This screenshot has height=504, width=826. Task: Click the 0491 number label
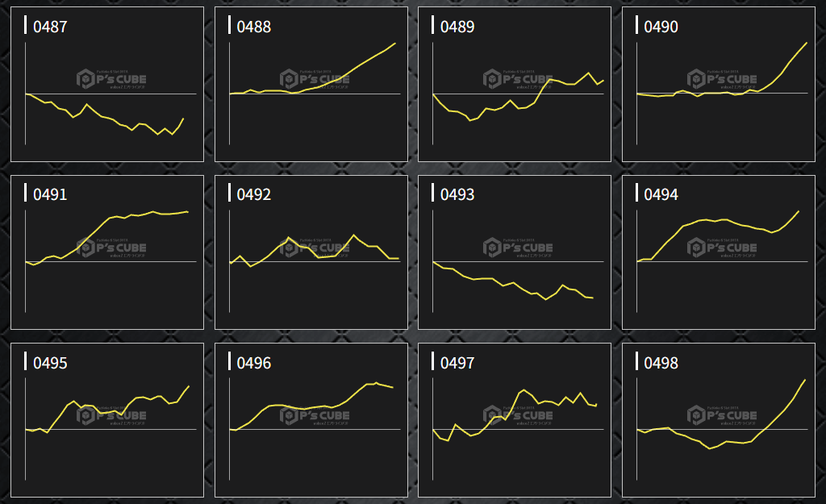click(x=50, y=195)
